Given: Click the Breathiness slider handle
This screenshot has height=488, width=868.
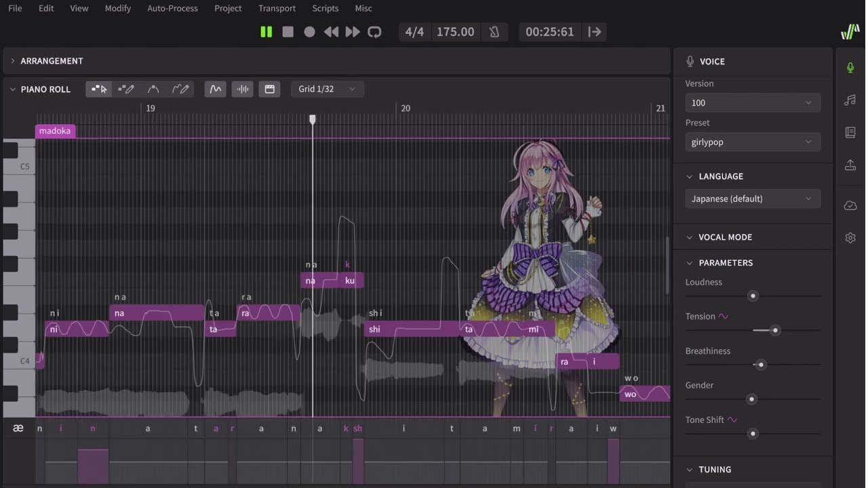Looking at the screenshot, I should click(x=762, y=365).
